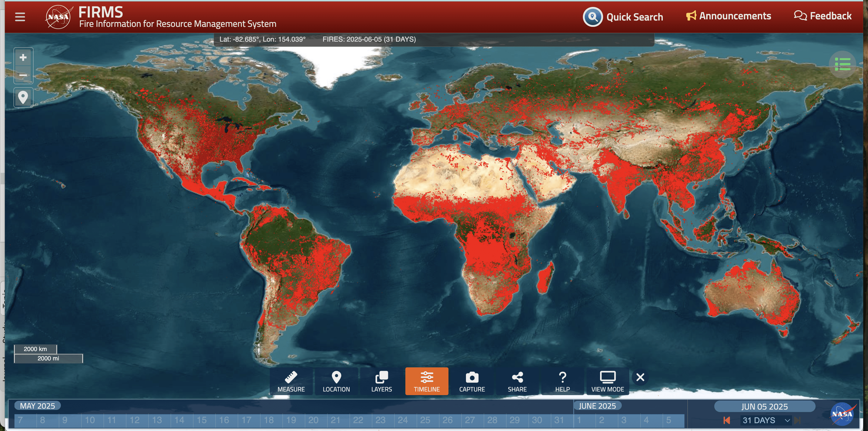The width and height of the screenshot is (868, 431).
Task: Open the Share tool
Action: (517, 381)
